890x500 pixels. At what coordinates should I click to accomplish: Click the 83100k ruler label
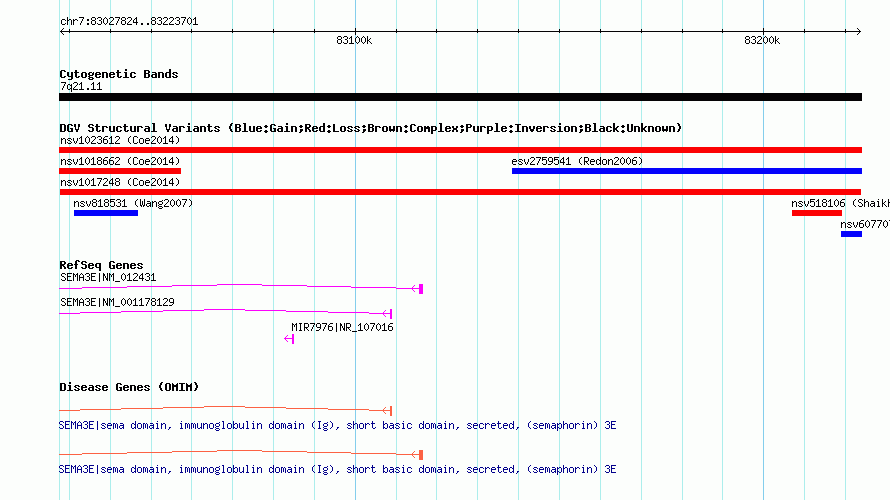(354, 40)
